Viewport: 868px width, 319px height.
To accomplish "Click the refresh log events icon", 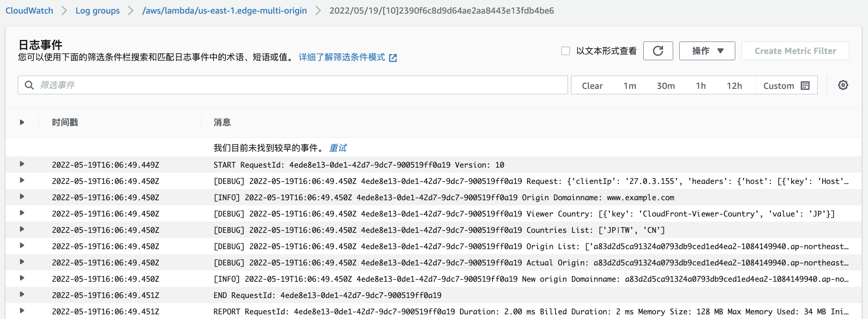I will coord(658,51).
